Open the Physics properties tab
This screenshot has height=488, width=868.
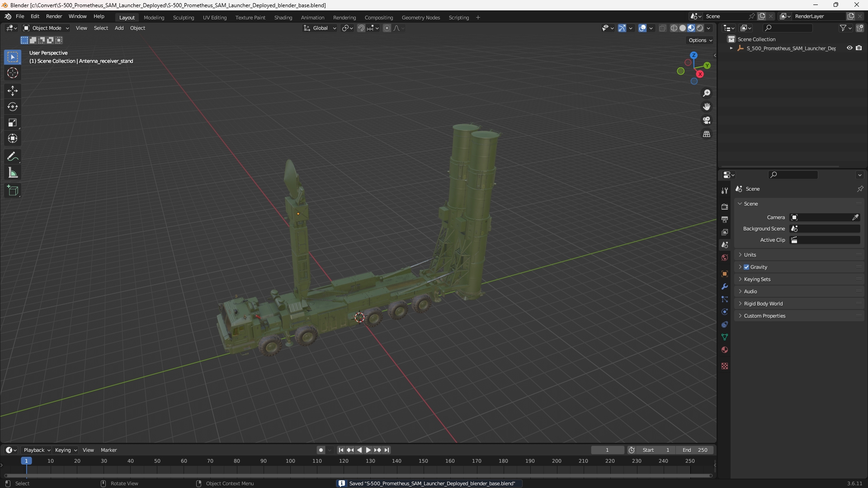(x=725, y=312)
